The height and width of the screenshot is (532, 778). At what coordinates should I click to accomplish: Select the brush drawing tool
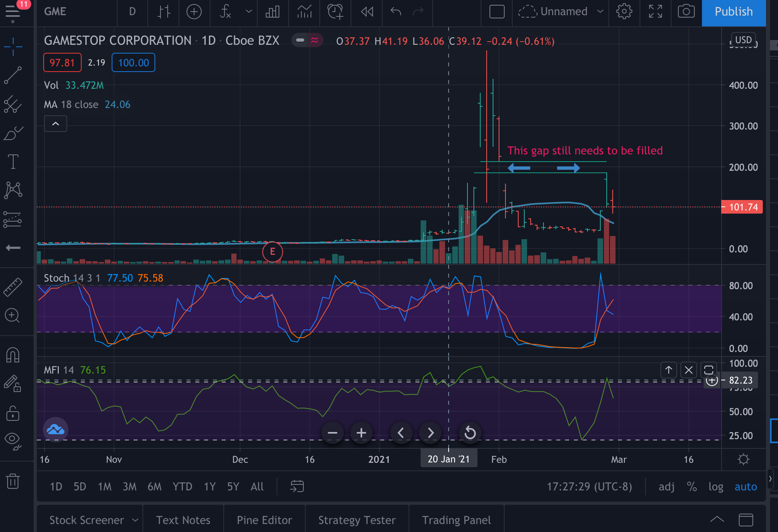tap(13, 133)
